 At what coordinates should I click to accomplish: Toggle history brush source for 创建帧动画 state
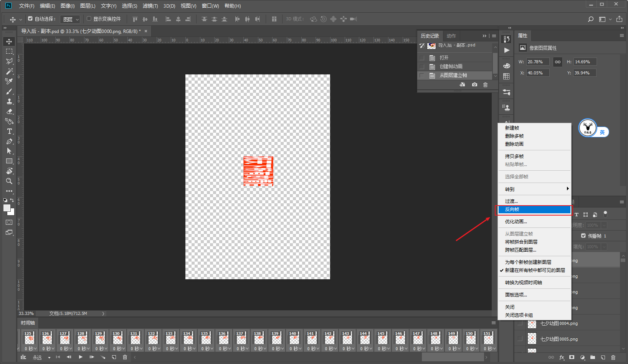pos(422,67)
